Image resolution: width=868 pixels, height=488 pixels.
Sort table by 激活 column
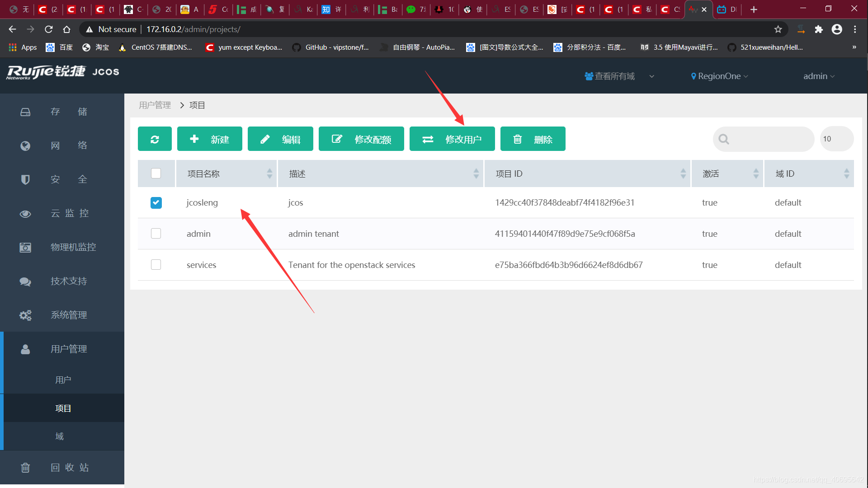click(727, 174)
